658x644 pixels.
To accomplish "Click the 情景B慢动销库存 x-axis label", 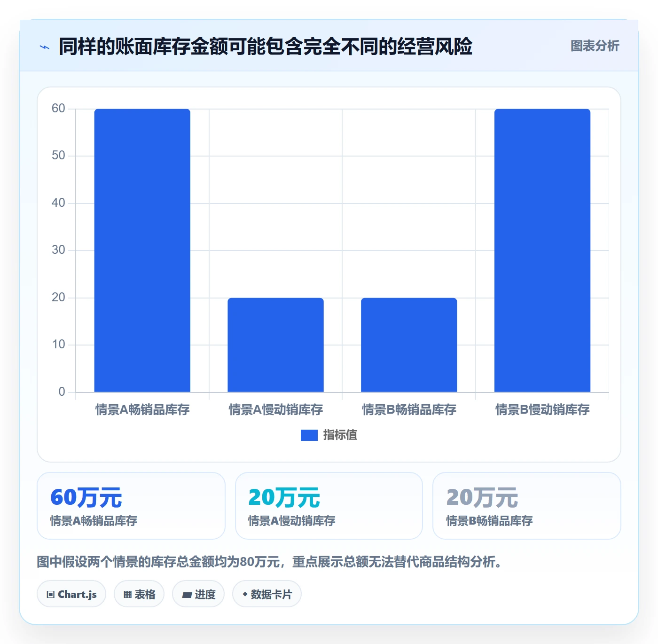I will 542,410.
